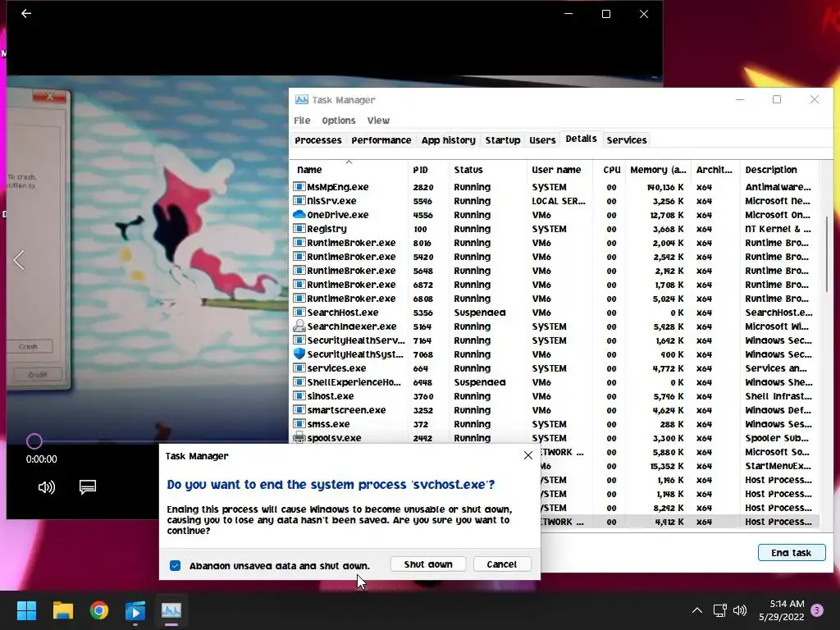Viewport: 840px width, 630px height.
Task: Show previous item with left chevron
Action: pyautogui.click(x=20, y=260)
